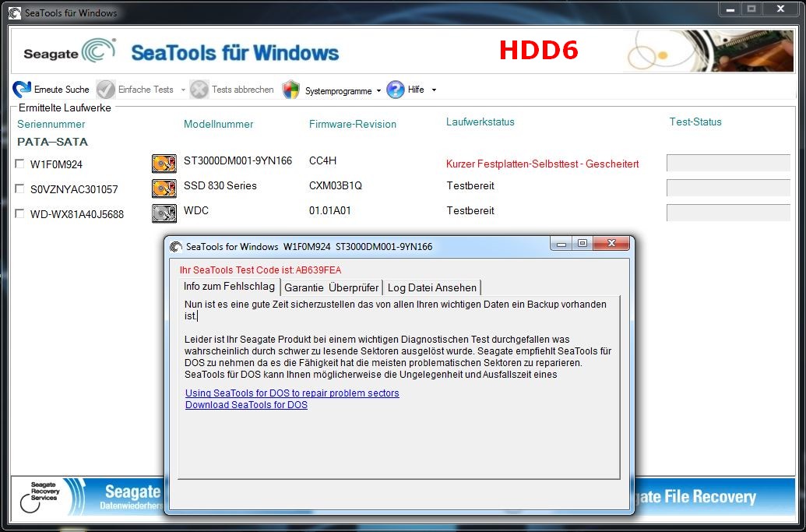Click Testbereit status of WDC drive
Screen dimensions: 806x532
point(470,210)
